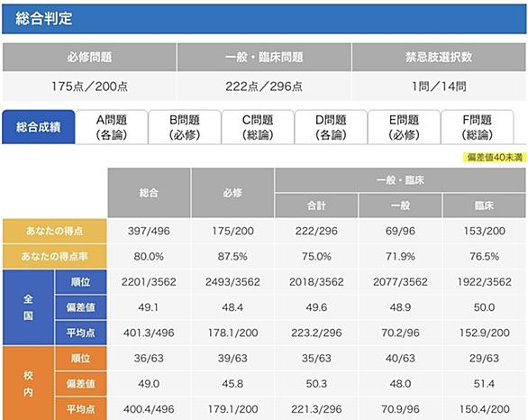This screenshot has width=528, height=420.
Task: Click the 76.5% percentage cell
Action: point(484,257)
